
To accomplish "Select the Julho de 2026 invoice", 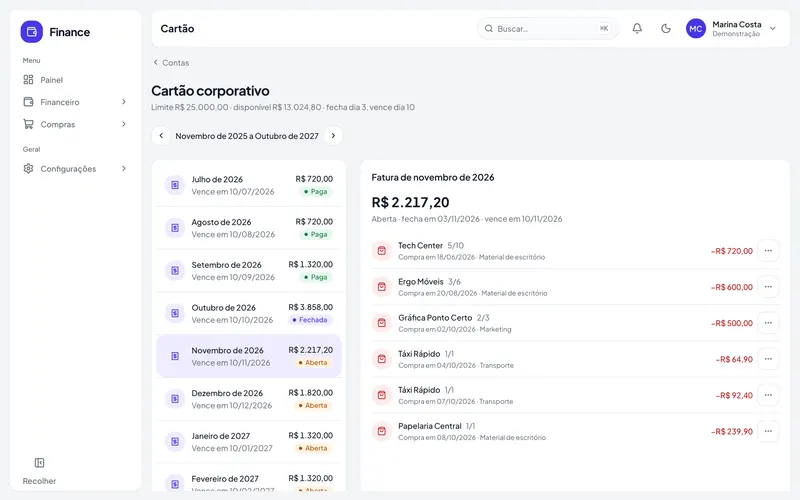I will coord(248,185).
